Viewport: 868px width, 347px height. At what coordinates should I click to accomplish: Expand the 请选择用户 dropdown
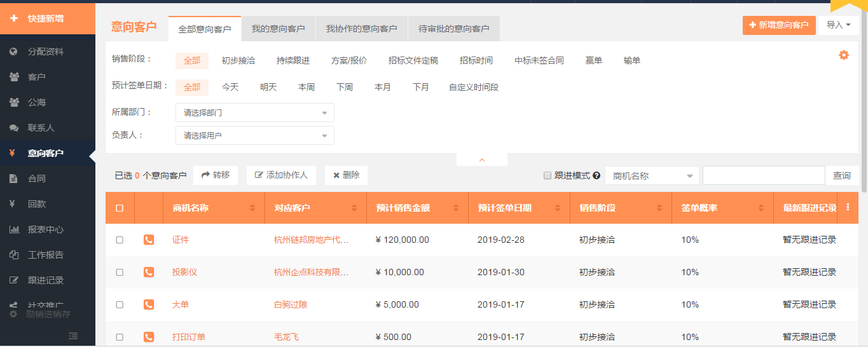254,135
